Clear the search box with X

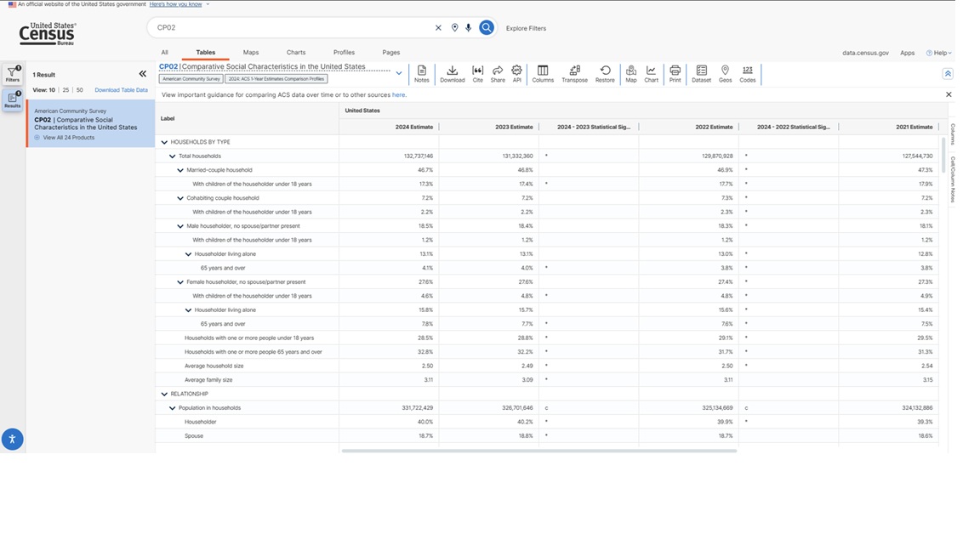(438, 27)
